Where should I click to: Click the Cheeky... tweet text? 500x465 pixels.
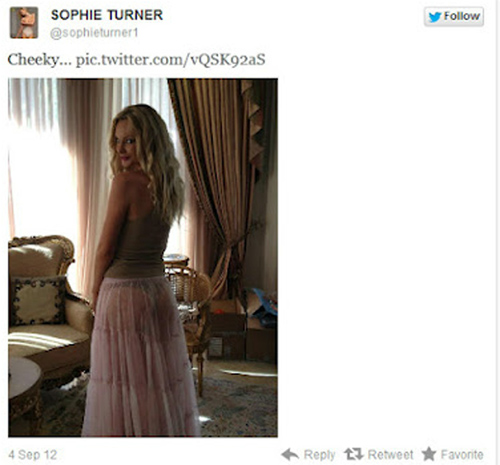point(39,60)
